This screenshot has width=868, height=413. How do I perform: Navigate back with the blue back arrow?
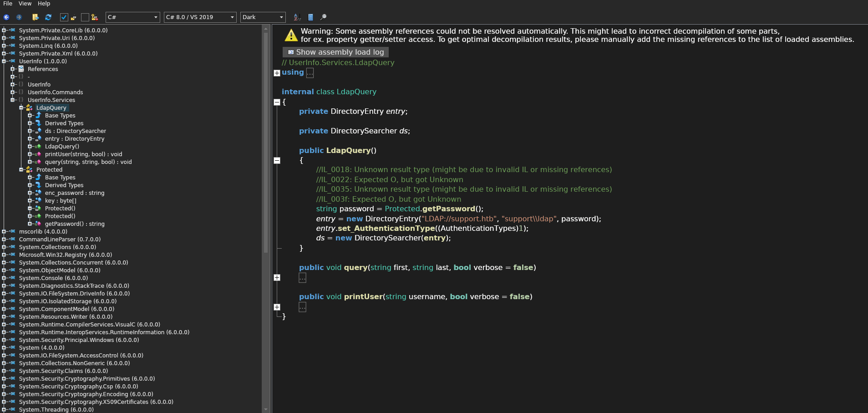coord(6,17)
